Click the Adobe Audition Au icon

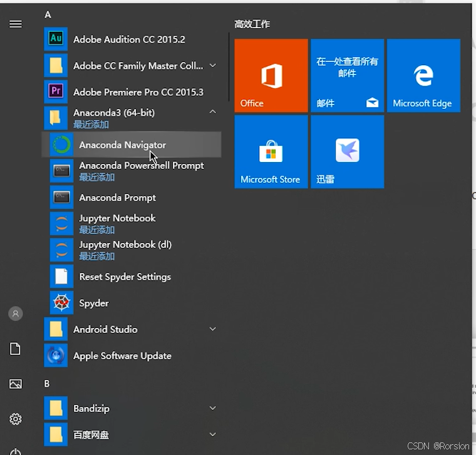point(56,39)
